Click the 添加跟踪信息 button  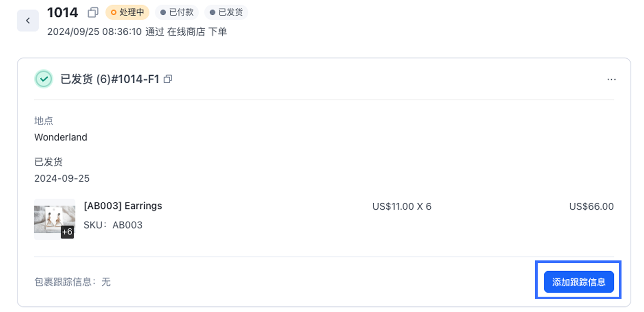click(x=579, y=282)
